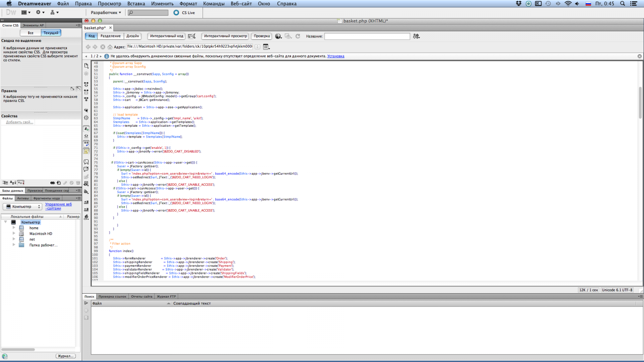Click the Open Documents icon in code toolbar
The height and width of the screenshot is (362, 644).
click(x=86, y=66)
